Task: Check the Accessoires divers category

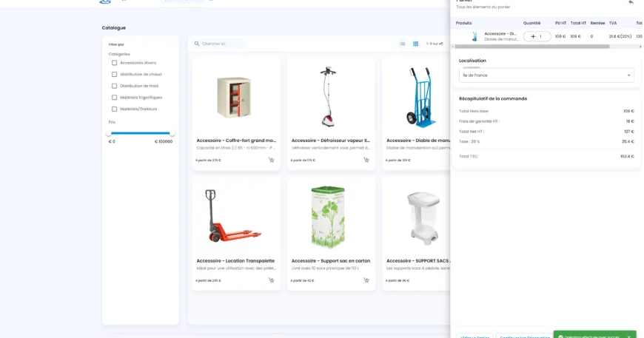Action: click(114, 63)
